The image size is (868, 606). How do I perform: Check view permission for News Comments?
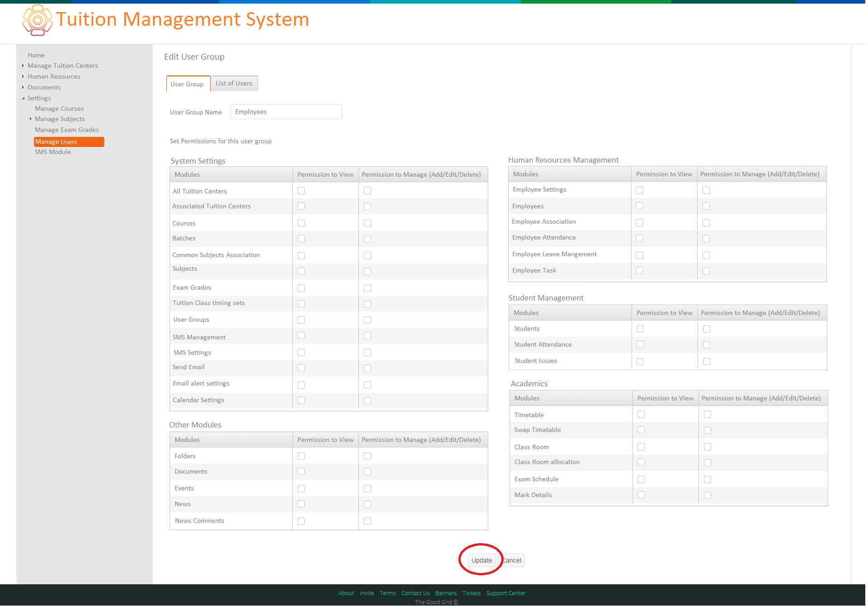click(x=301, y=521)
